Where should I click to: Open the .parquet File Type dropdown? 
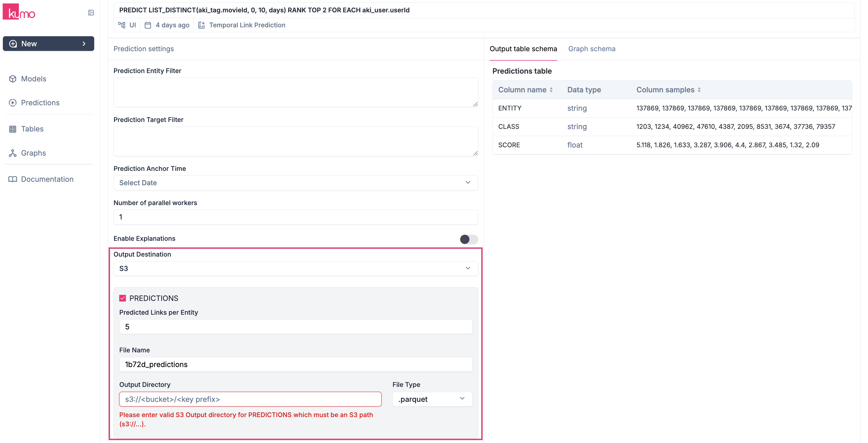(432, 399)
